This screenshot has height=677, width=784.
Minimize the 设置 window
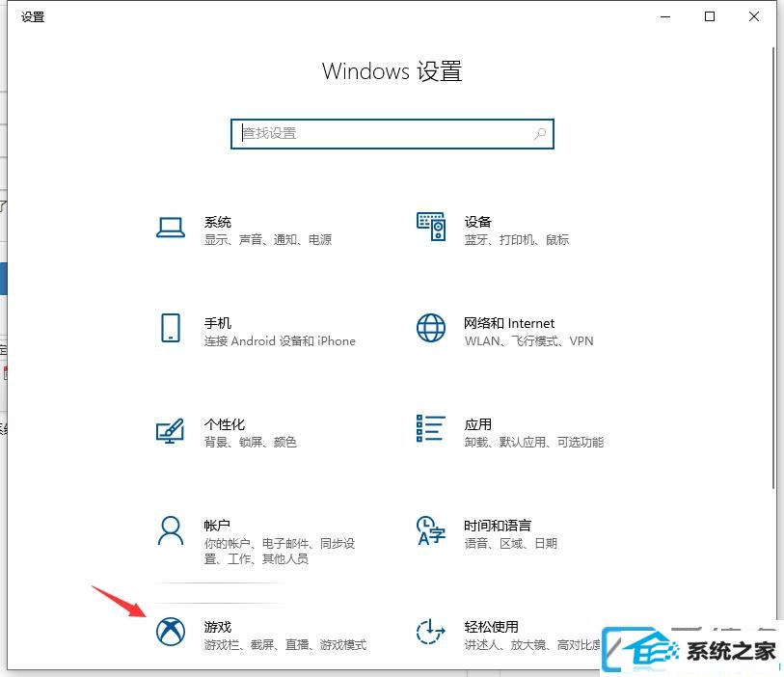coord(665,16)
